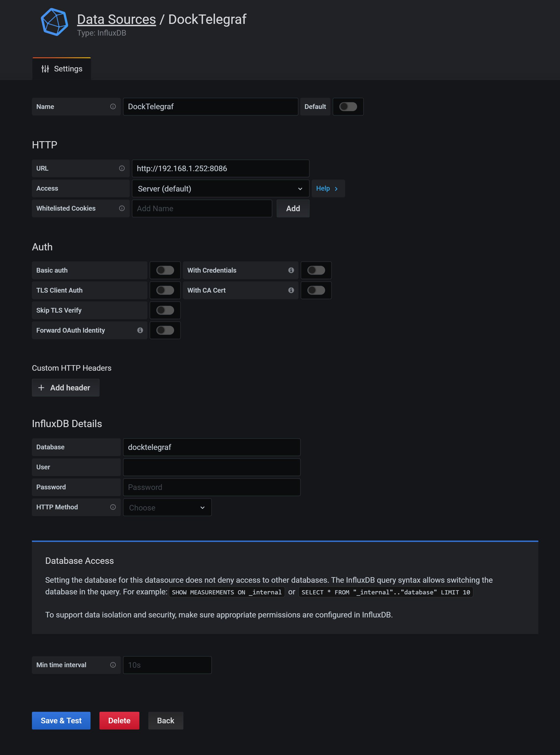Enable the Basic auth toggle
The width and height of the screenshot is (560, 755).
(x=165, y=270)
